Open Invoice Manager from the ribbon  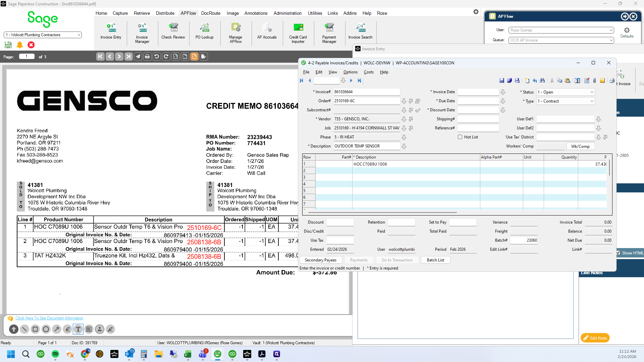coord(142,33)
